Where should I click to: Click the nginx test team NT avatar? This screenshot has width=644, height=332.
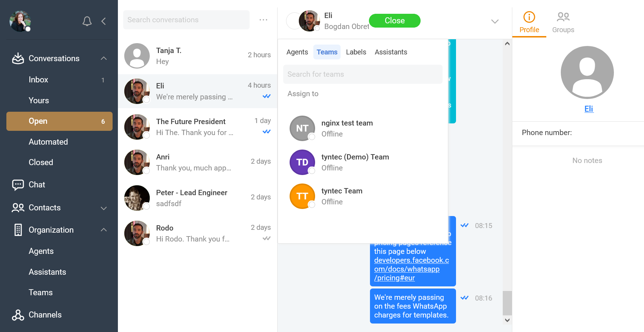302,128
